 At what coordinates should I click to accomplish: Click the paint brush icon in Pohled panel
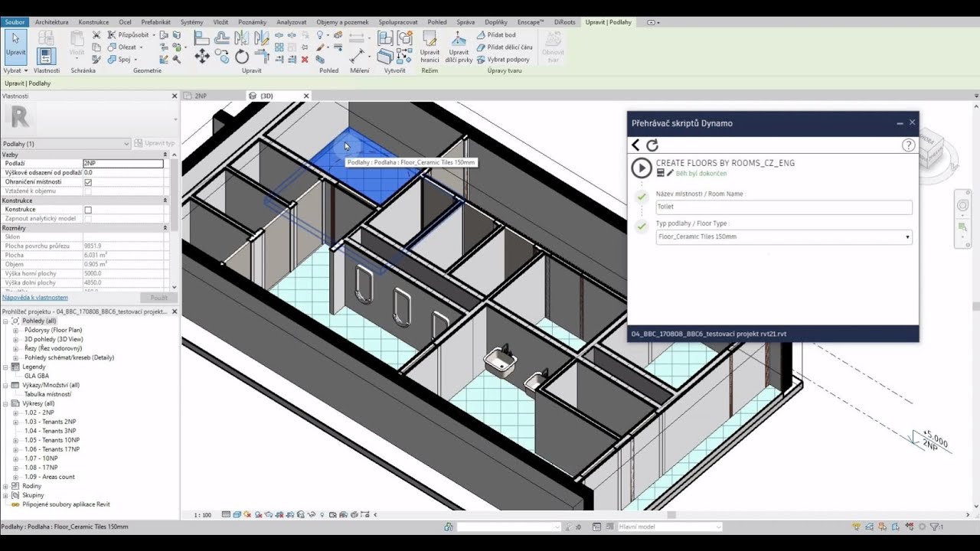[x=320, y=47]
